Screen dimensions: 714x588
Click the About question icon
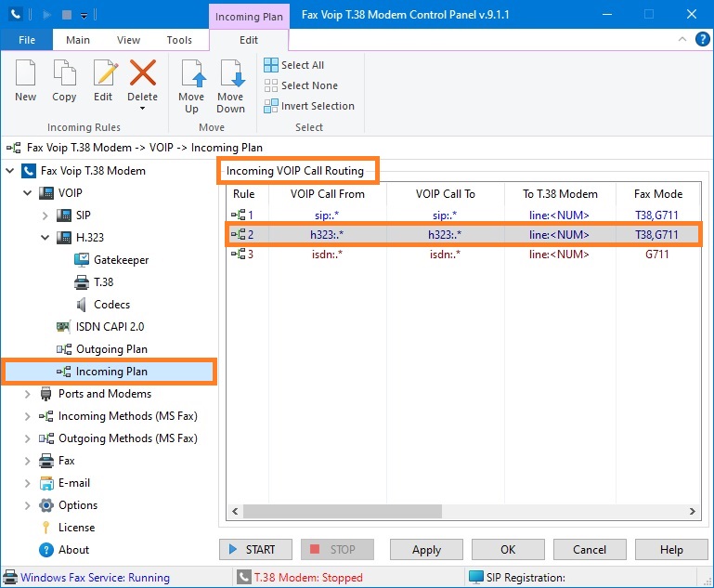click(x=46, y=550)
